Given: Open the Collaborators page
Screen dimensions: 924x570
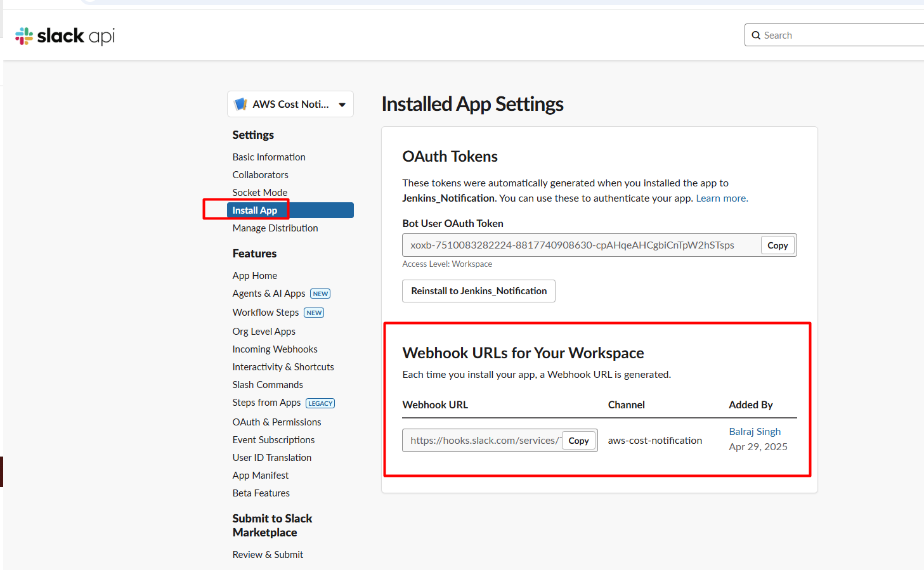Looking at the screenshot, I should coord(260,175).
